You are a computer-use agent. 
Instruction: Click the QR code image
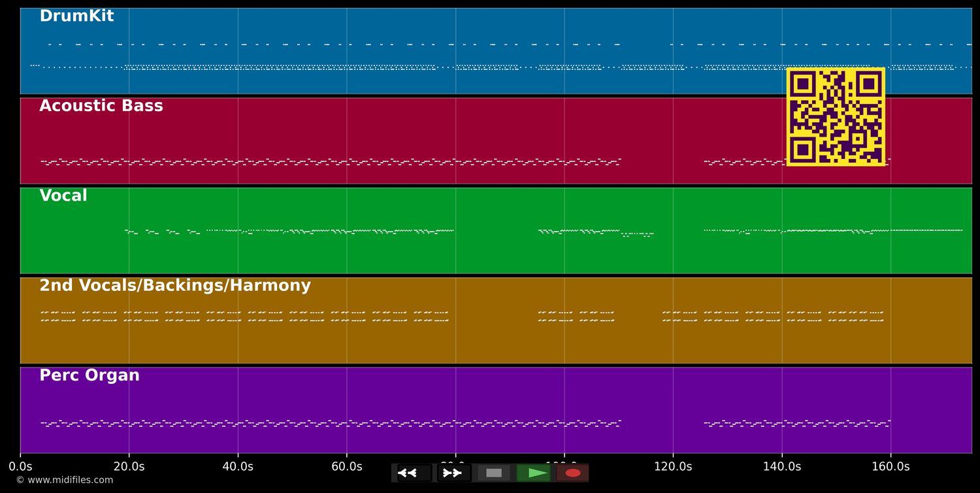tap(836, 116)
